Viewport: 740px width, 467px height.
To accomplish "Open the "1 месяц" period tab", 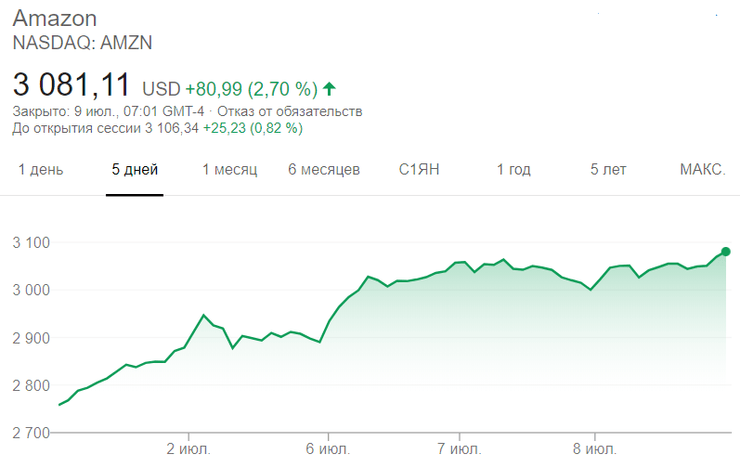I will [x=230, y=170].
